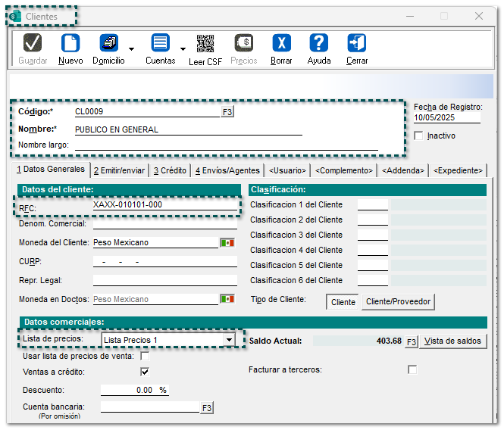Click the Nuevo toolbar icon
The height and width of the screenshot is (430, 504).
70,44
